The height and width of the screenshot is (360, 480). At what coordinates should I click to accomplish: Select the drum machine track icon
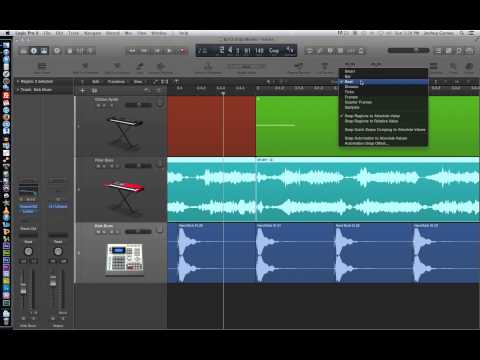[125, 260]
